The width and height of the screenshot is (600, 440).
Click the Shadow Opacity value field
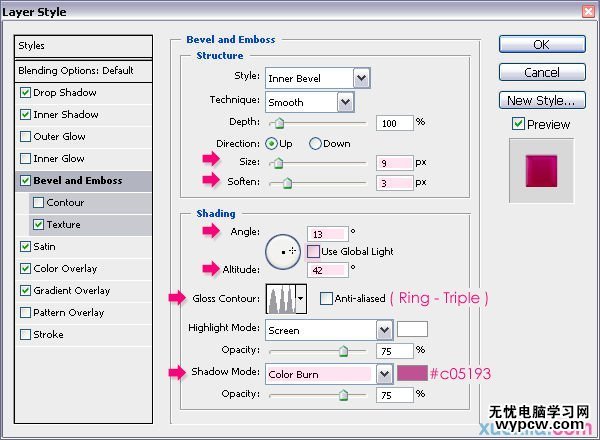coord(395,395)
